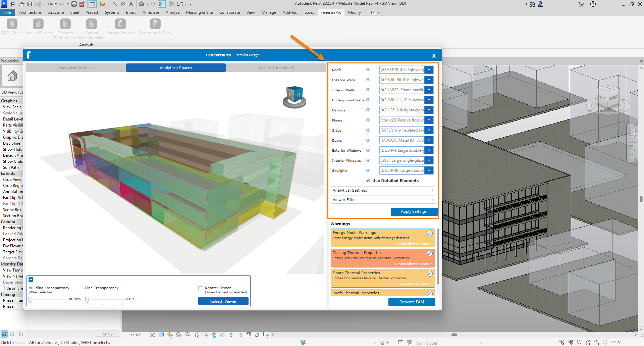644x346 pixels.
Task: Open the Architecture ribbon tab
Action: (x=30, y=12)
